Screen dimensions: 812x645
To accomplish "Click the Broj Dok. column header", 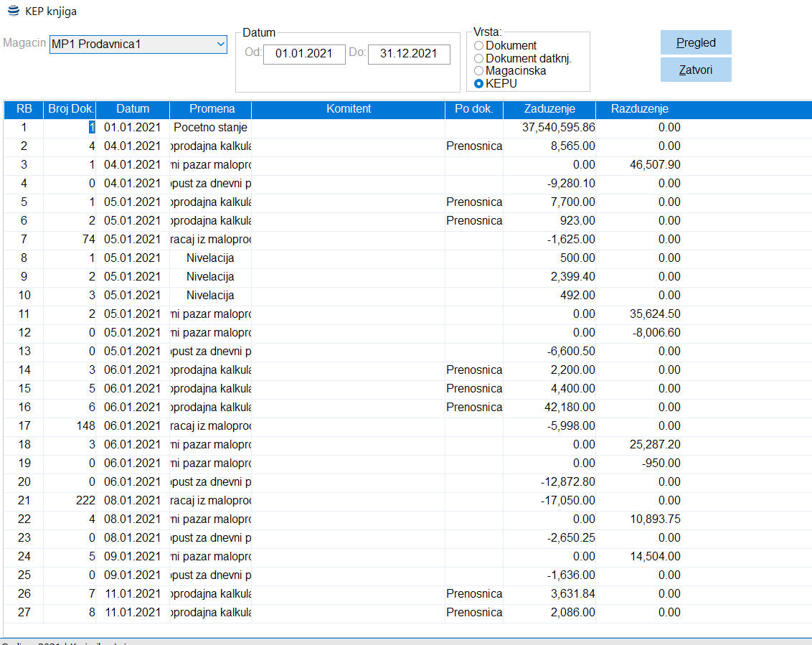I will 70,109.
